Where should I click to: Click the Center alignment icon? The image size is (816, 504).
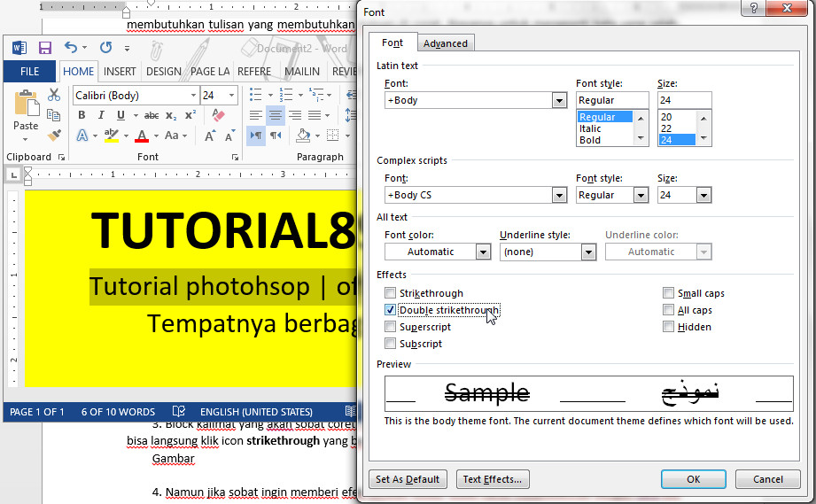pyautogui.click(x=276, y=115)
